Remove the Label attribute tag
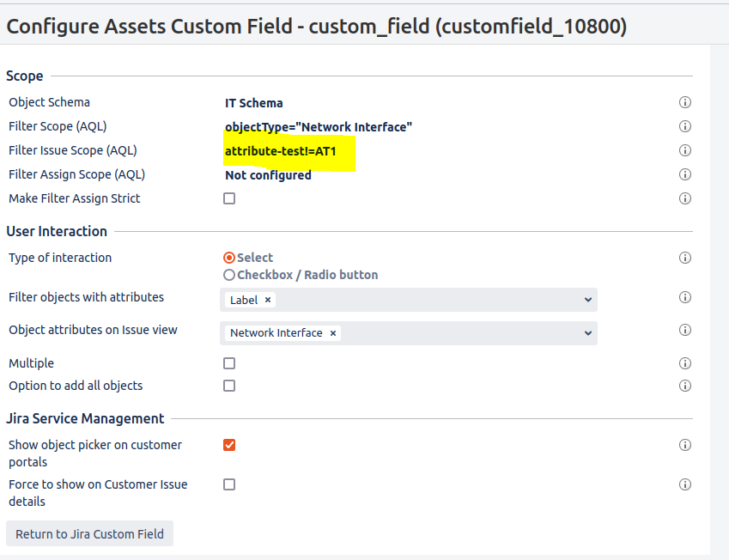 pos(268,300)
